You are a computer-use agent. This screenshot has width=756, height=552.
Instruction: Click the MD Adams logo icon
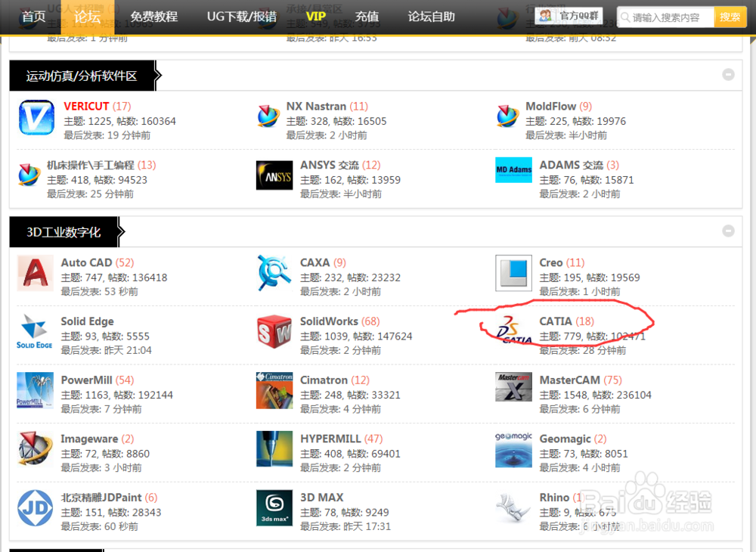tap(513, 170)
